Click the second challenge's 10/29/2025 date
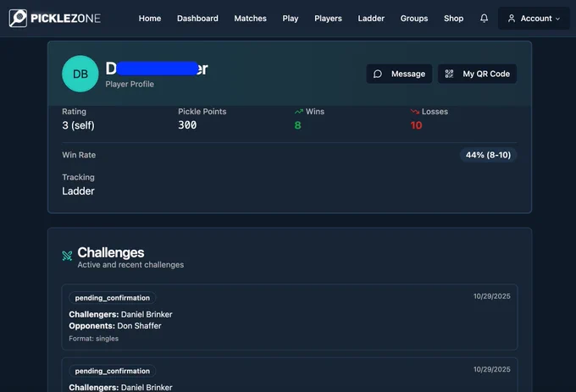This screenshot has width=576, height=392. pyautogui.click(x=491, y=369)
